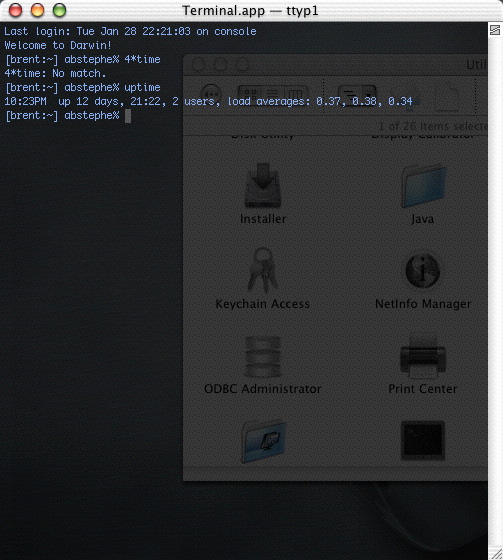Viewport: 503px width, 560px height.
Task: Select the Java folder in Utilities window
Action: (x=423, y=186)
